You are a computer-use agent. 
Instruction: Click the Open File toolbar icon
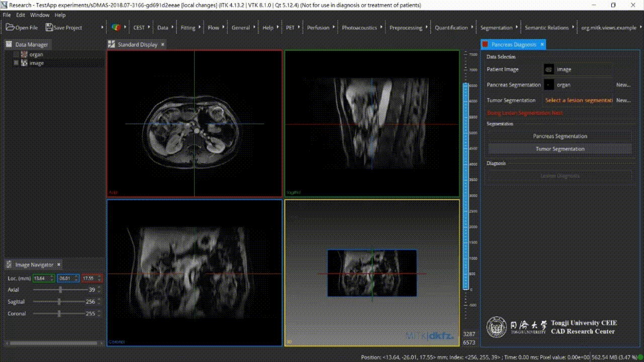tap(10, 28)
